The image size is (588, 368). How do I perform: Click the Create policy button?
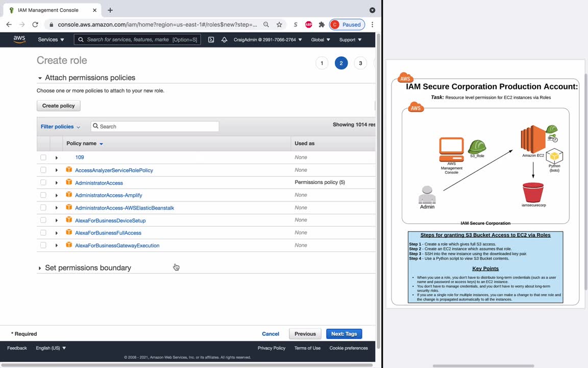[x=59, y=105]
